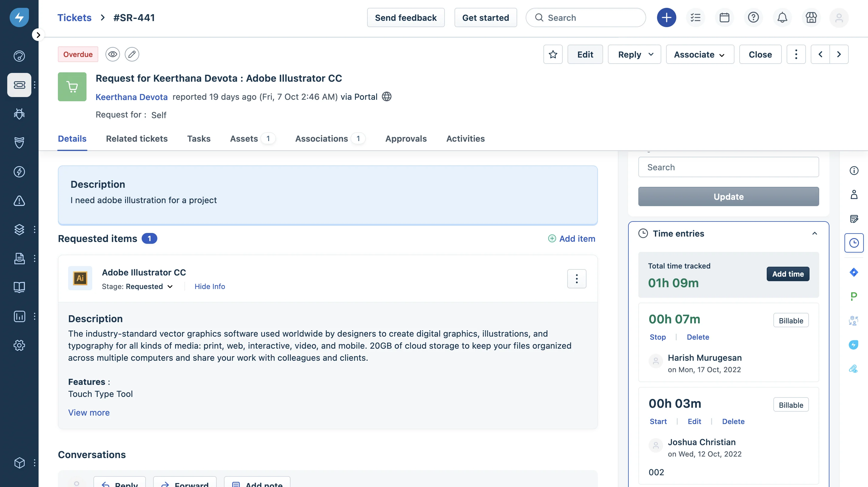Click View more under Adobe Illustrator description

pos(89,413)
